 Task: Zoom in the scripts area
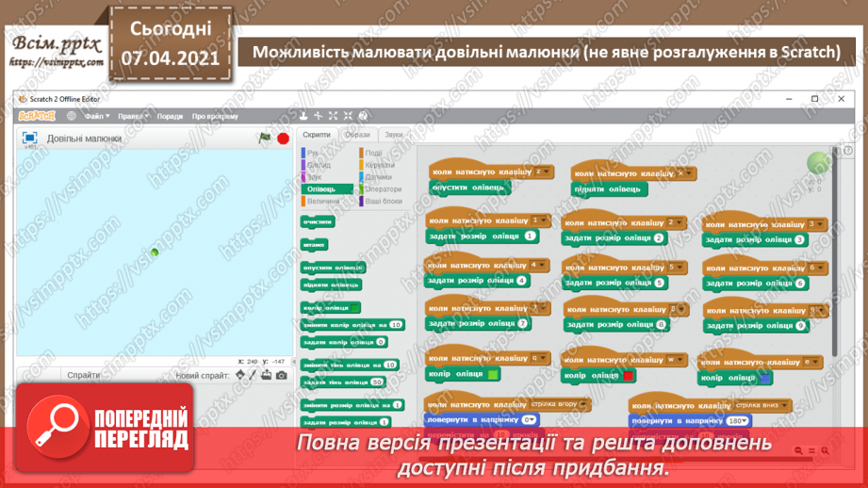coord(825,450)
